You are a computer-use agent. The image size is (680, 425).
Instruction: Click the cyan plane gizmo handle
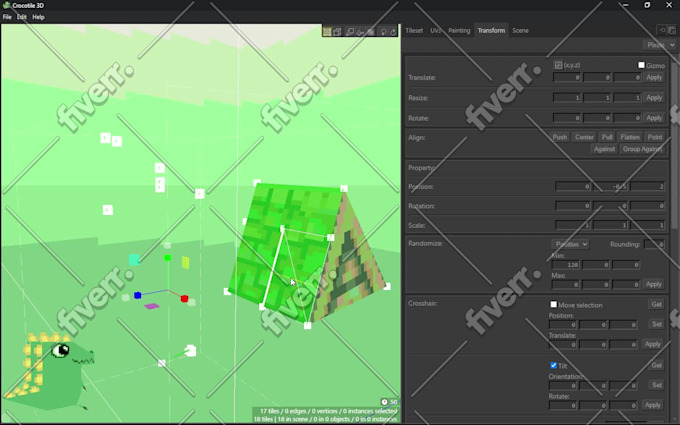coord(134,260)
